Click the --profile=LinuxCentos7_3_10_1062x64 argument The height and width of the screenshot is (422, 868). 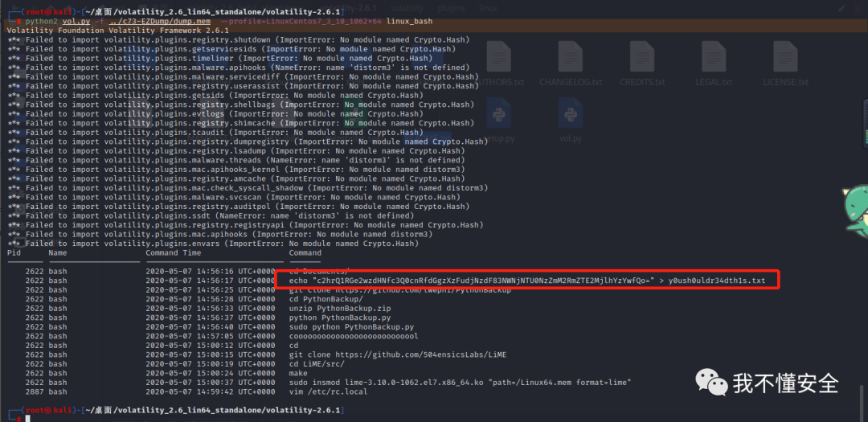click(301, 21)
